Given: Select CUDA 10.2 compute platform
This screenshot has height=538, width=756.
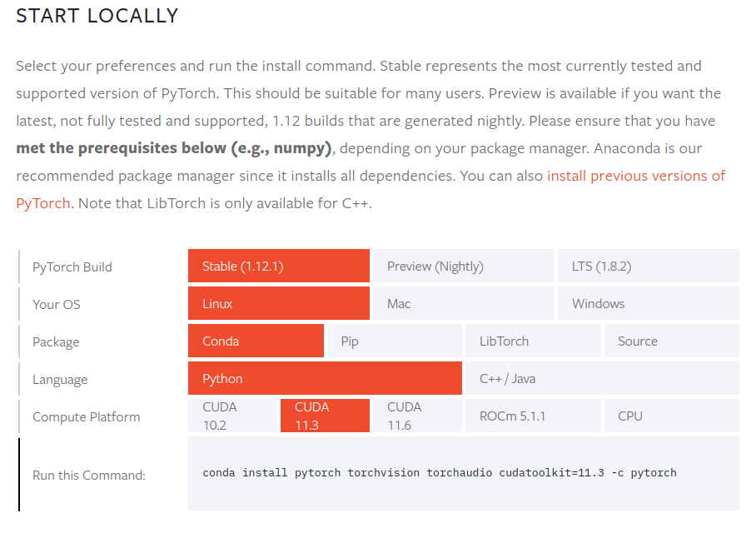Looking at the screenshot, I should pyautogui.click(x=232, y=416).
